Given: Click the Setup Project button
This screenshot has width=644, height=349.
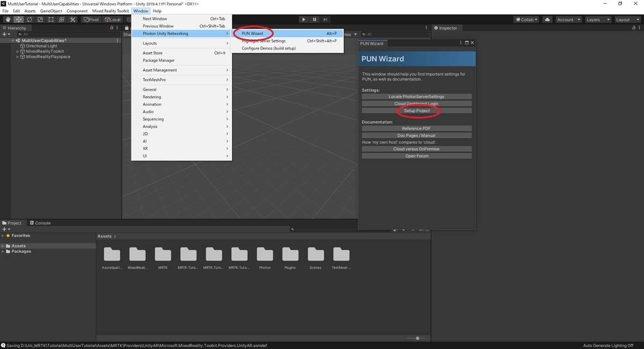Looking at the screenshot, I should 416,111.
